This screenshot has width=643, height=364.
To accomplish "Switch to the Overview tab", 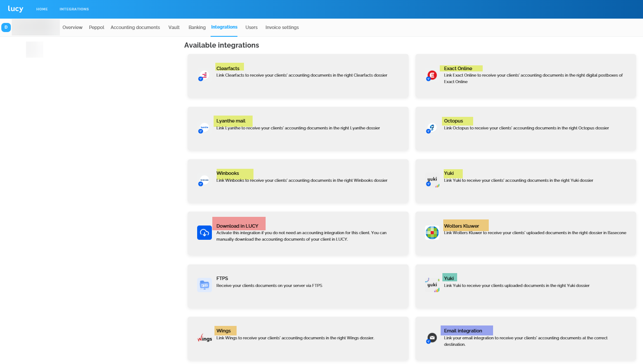I will (x=72, y=27).
